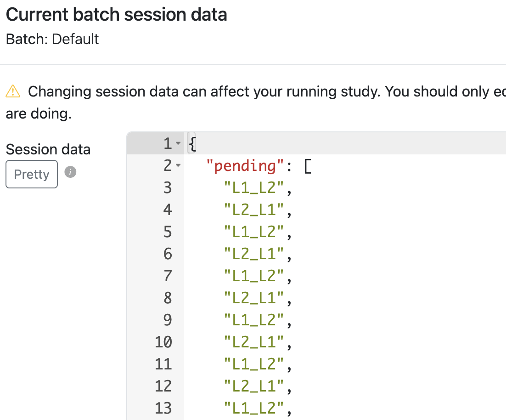Select line number 6 in the gutter
The height and width of the screenshot is (420, 506).
pos(167,254)
